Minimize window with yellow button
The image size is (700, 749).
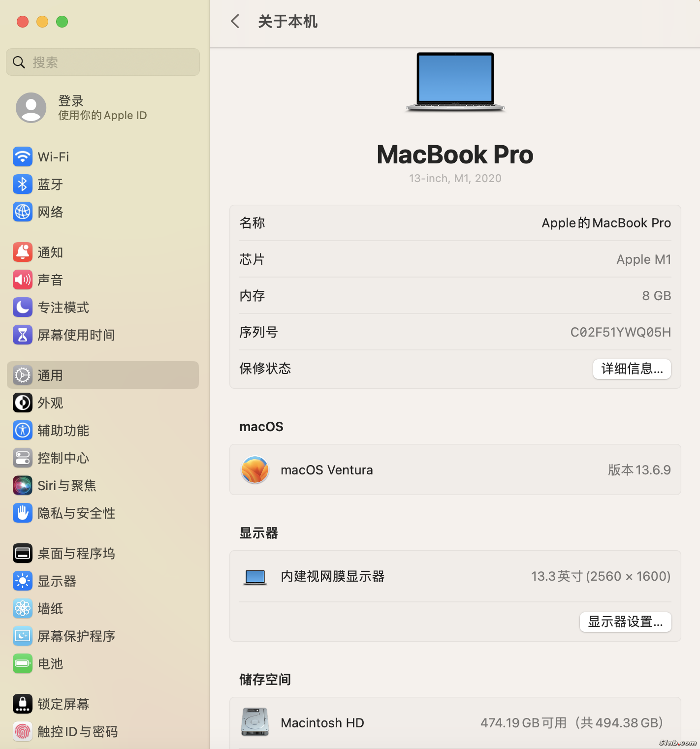[42, 22]
